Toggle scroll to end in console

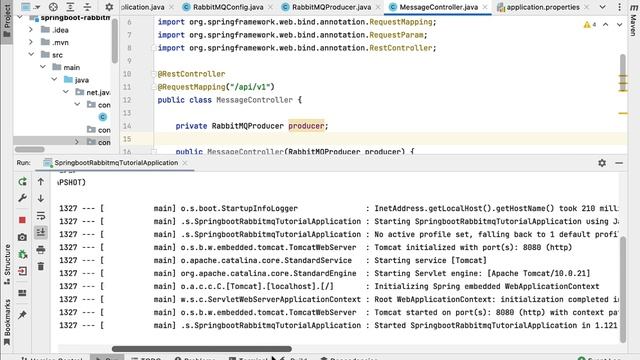point(41,232)
